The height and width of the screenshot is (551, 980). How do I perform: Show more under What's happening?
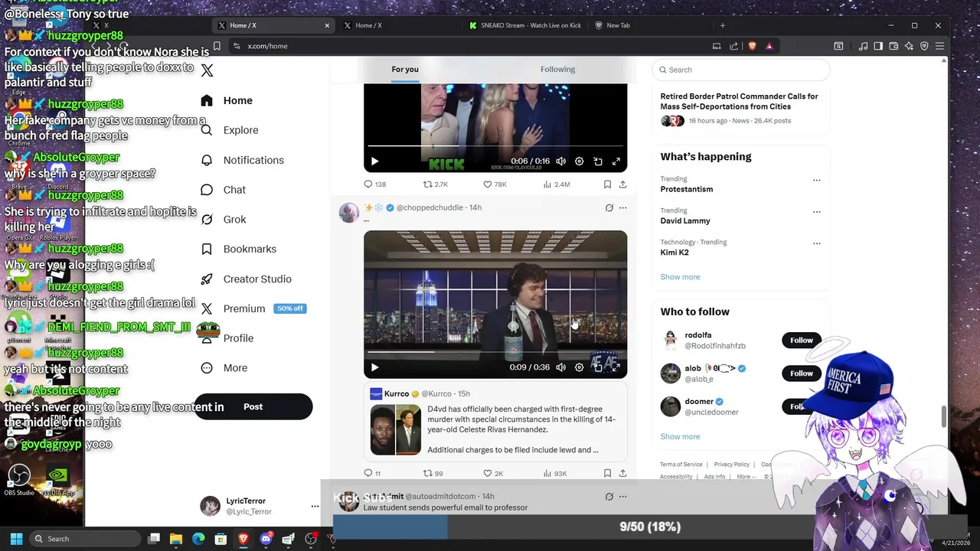(680, 277)
